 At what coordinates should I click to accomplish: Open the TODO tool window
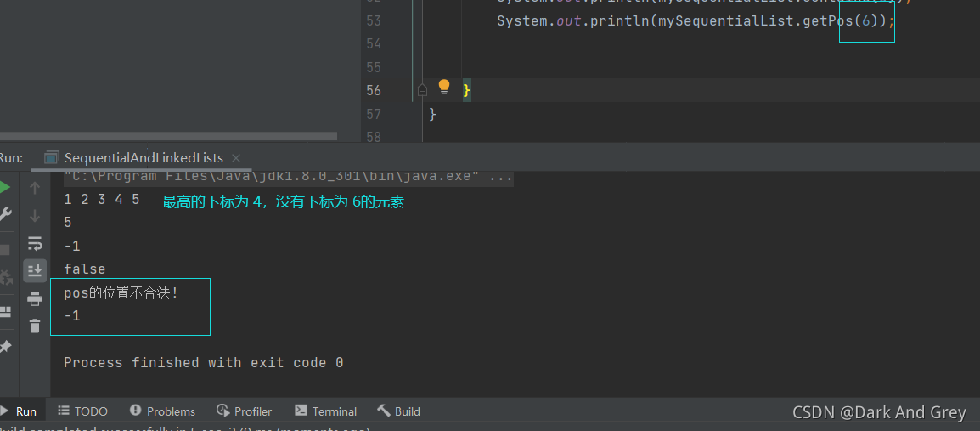(82, 411)
